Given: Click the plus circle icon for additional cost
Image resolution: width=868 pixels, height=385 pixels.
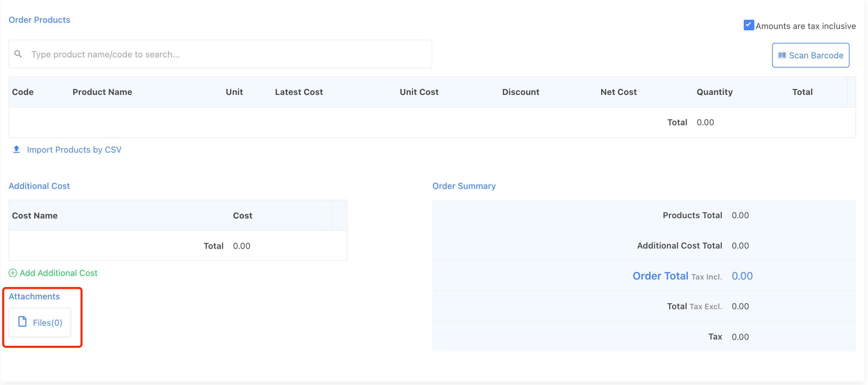Looking at the screenshot, I should 13,273.
